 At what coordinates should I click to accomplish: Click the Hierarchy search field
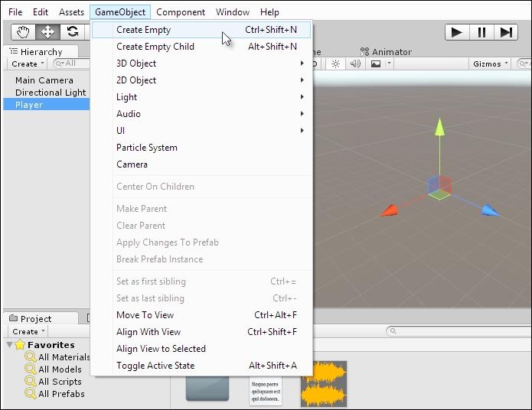(71, 63)
